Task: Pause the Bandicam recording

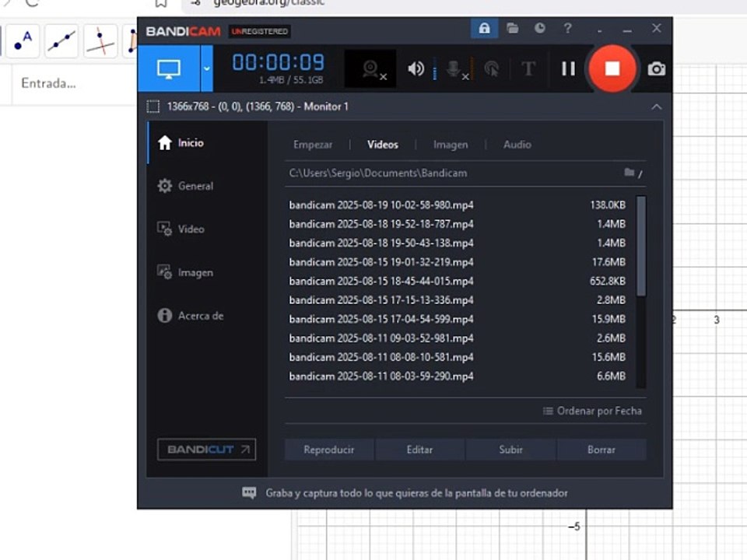Action: coord(568,69)
